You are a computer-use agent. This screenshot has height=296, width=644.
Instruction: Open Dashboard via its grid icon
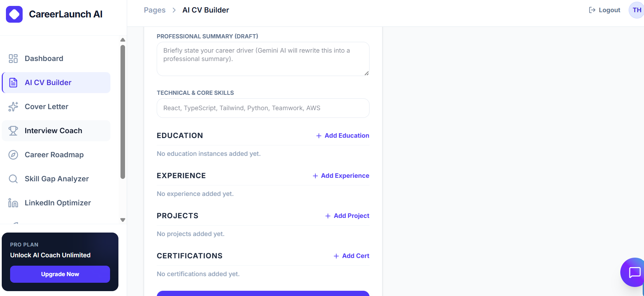13,59
